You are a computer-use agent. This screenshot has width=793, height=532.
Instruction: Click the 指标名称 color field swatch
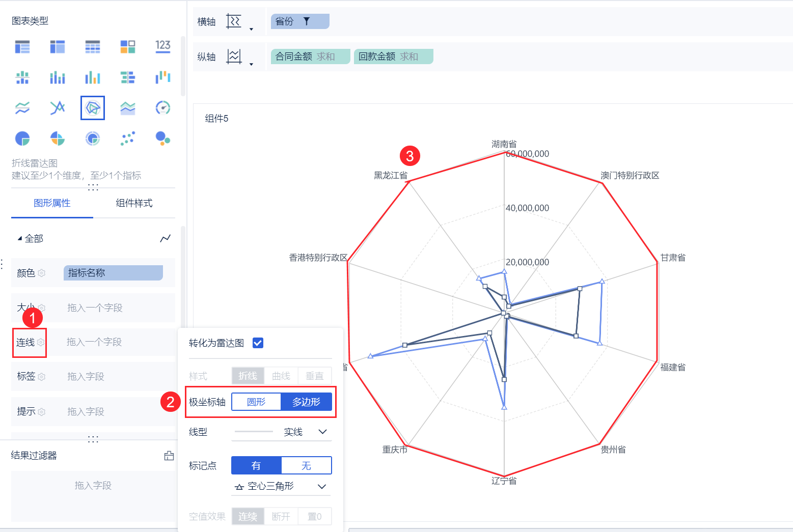[x=113, y=273]
